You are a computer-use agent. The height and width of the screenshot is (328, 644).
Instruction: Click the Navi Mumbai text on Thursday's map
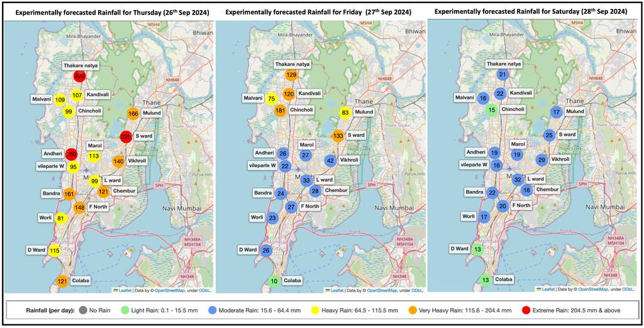[180, 209]
